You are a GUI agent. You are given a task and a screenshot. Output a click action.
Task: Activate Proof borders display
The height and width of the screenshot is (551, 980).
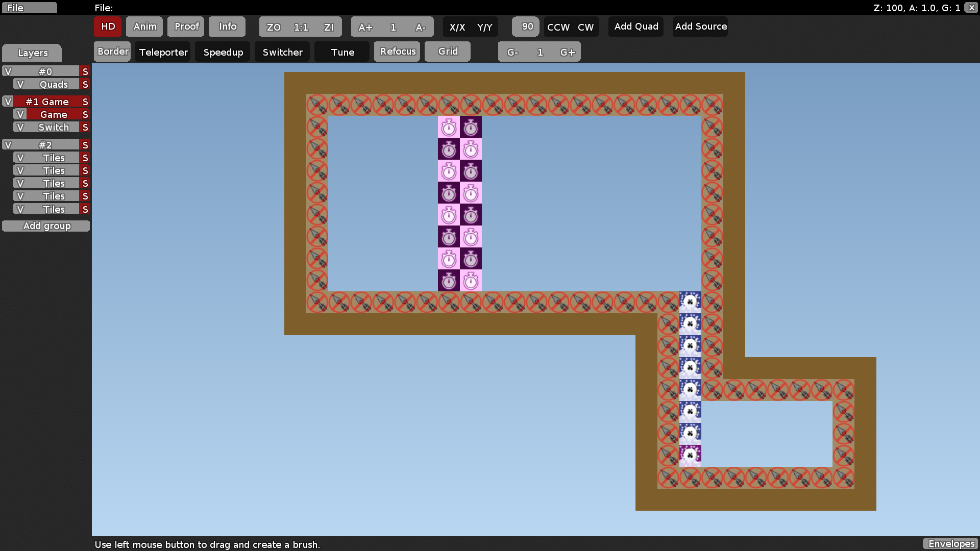(x=186, y=27)
